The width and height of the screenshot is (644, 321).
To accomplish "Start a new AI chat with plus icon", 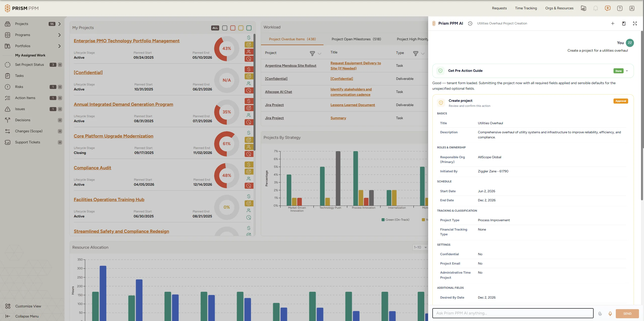I will pos(613,23).
